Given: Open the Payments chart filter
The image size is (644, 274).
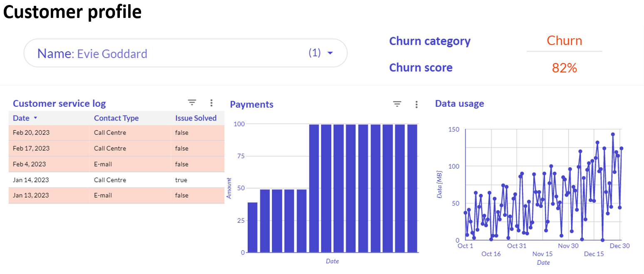Looking at the screenshot, I should click(x=397, y=104).
